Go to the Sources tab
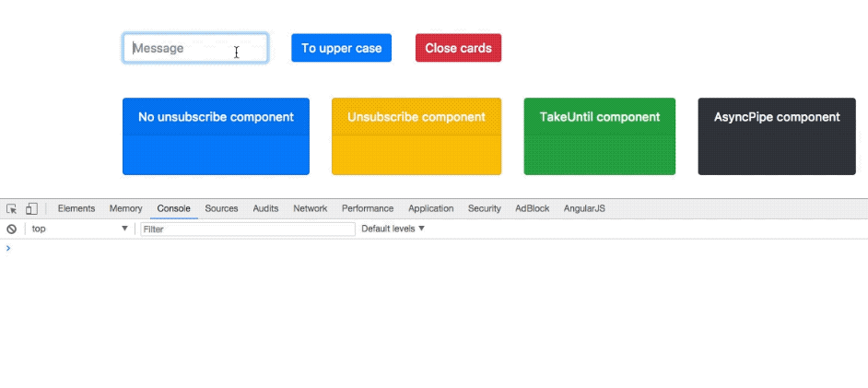This screenshot has width=868, height=388. (221, 209)
